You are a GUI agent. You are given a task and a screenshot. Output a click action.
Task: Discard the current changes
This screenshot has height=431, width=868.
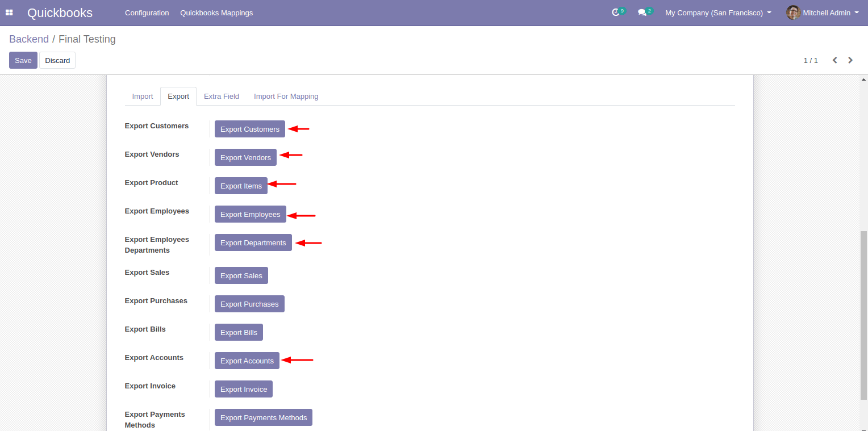pos(57,60)
